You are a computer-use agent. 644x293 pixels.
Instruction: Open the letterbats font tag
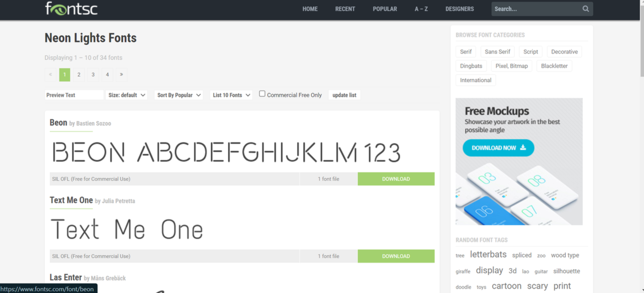tap(488, 254)
